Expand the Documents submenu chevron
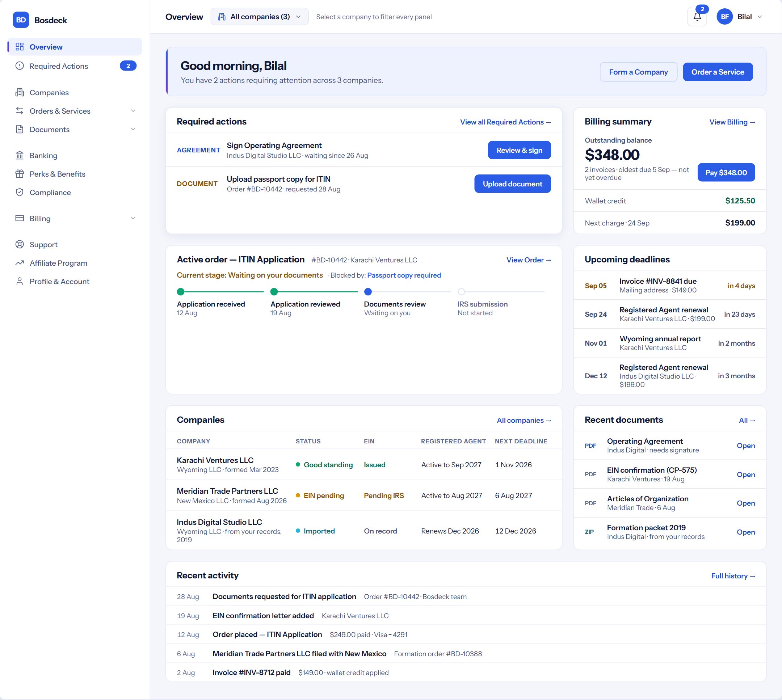 coord(133,129)
